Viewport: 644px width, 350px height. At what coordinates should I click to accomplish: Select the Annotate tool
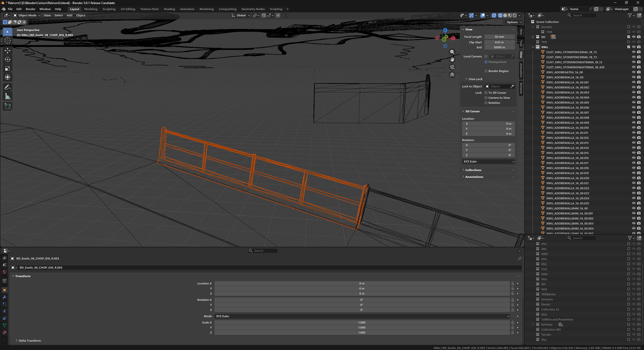(8, 87)
